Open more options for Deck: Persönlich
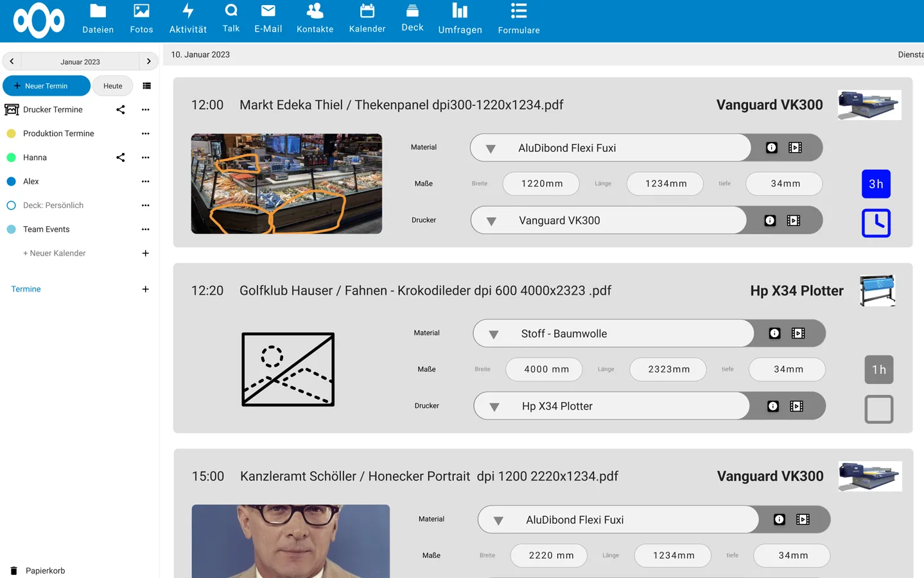The image size is (924, 578). point(146,206)
